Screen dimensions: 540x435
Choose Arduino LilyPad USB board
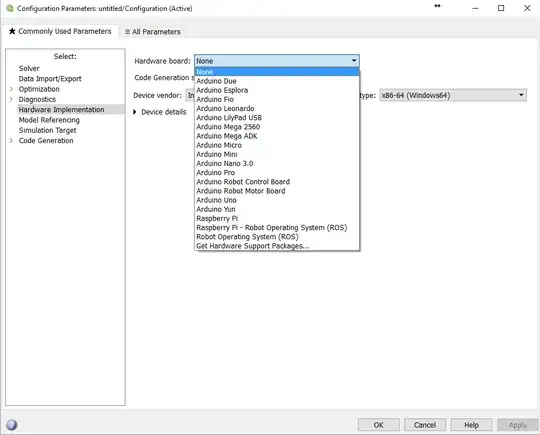point(277,117)
